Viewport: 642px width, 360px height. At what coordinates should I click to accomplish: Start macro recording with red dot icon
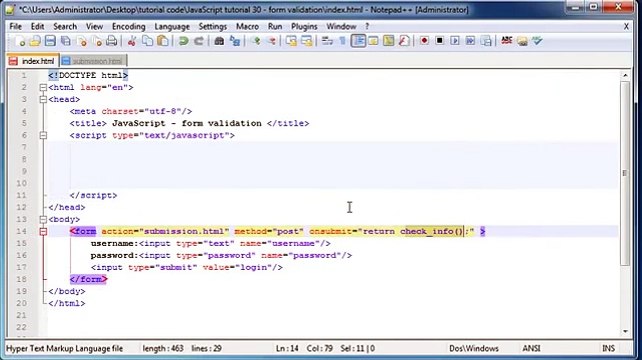coord(424,41)
